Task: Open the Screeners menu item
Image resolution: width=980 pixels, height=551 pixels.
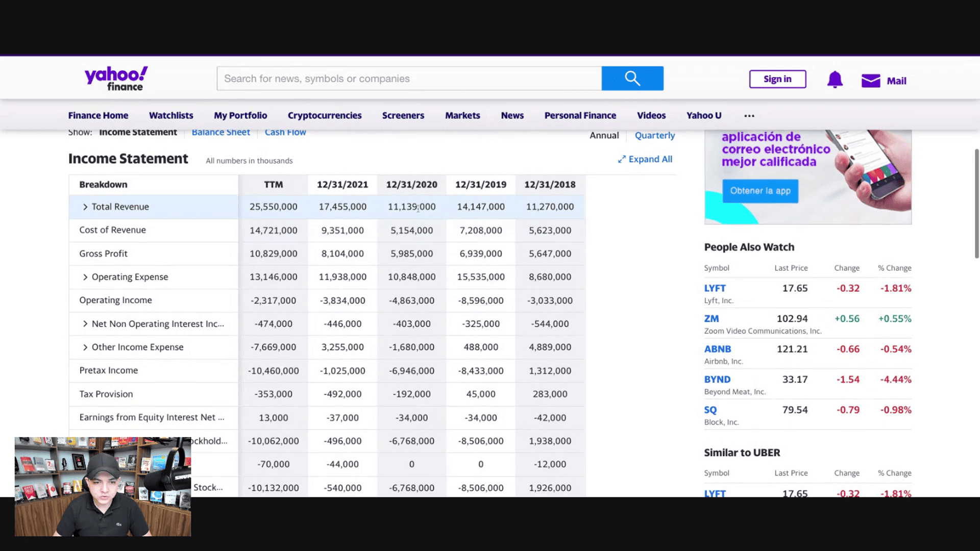Action: [x=403, y=115]
